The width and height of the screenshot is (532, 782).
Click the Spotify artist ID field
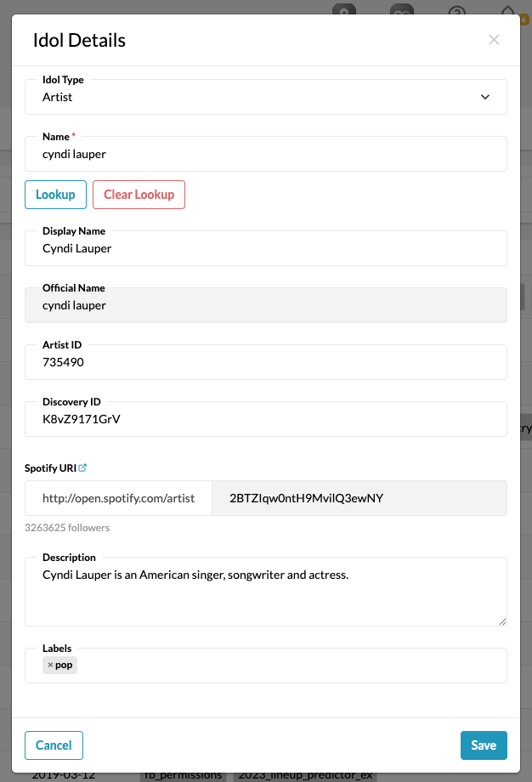click(x=359, y=498)
